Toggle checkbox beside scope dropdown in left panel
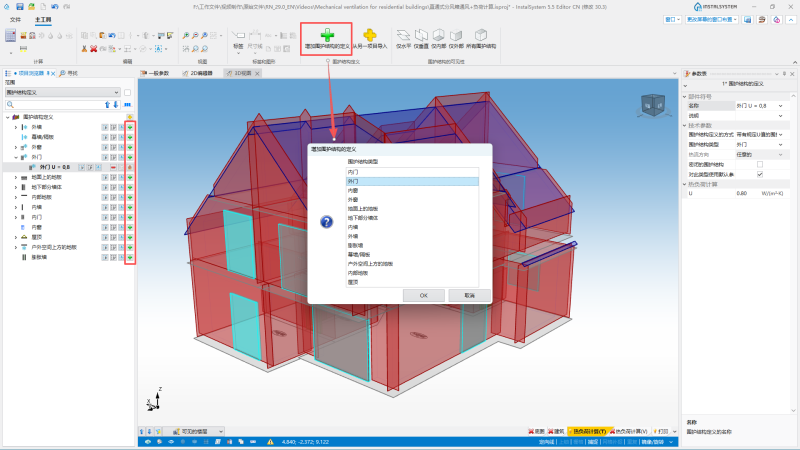800x450 pixels. point(128,92)
